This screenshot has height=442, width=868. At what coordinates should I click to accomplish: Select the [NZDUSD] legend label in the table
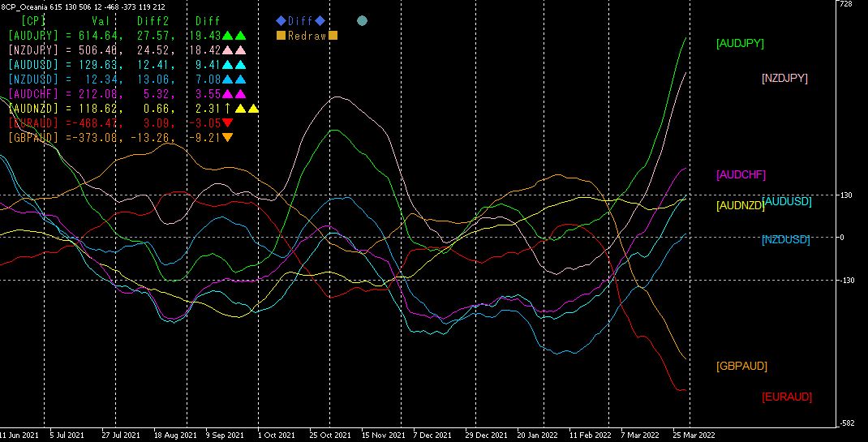33,79
